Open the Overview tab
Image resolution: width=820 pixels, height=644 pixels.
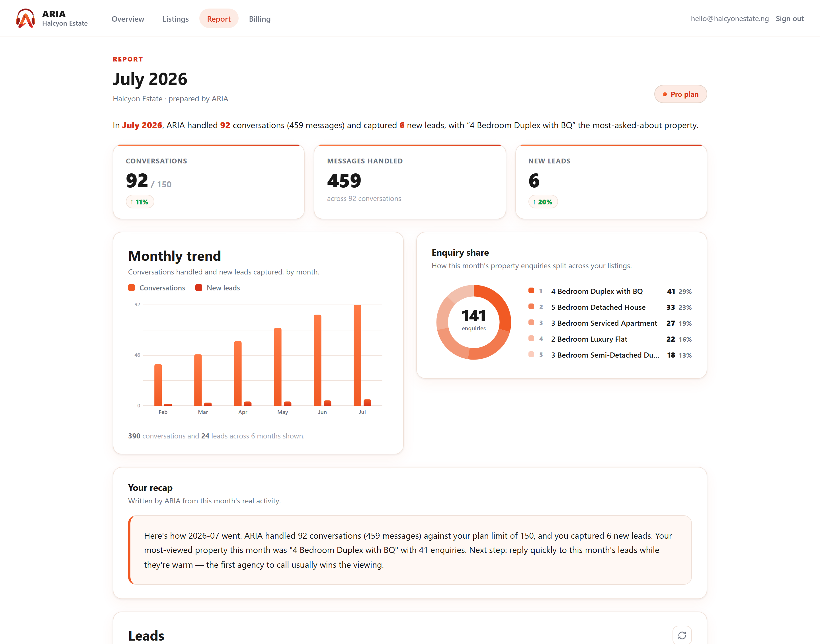coord(128,19)
